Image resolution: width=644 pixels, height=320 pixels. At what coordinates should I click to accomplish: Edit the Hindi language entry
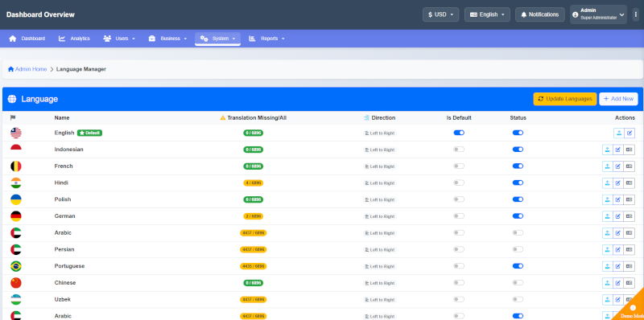click(x=618, y=183)
